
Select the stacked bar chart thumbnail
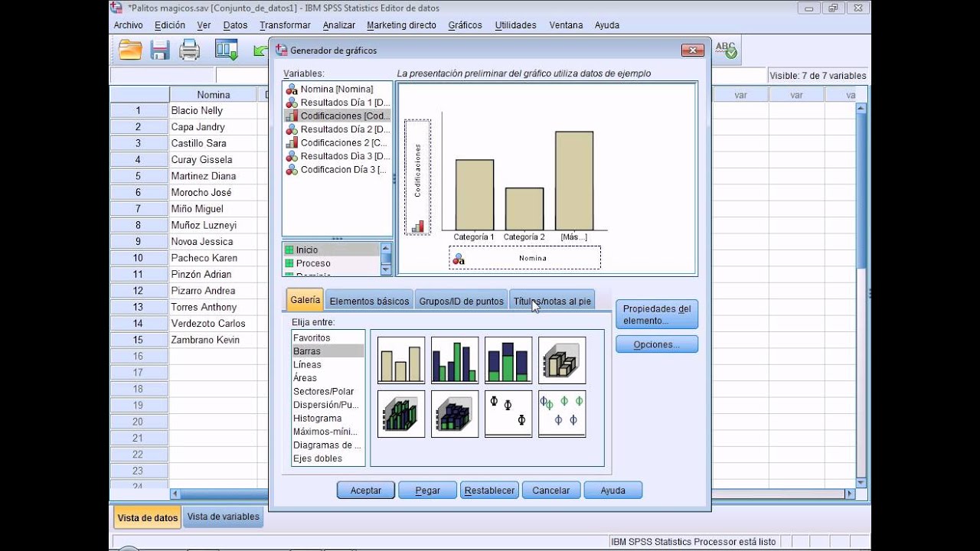(508, 360)
